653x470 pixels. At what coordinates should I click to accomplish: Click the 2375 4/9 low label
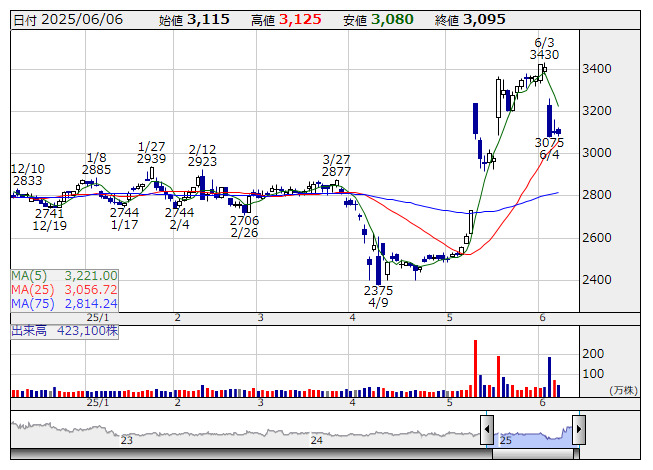(378, 296)
